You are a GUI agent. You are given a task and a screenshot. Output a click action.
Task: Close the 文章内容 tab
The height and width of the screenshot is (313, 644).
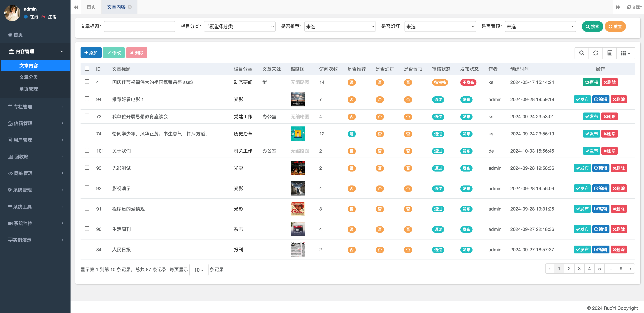tap(130, 7)
